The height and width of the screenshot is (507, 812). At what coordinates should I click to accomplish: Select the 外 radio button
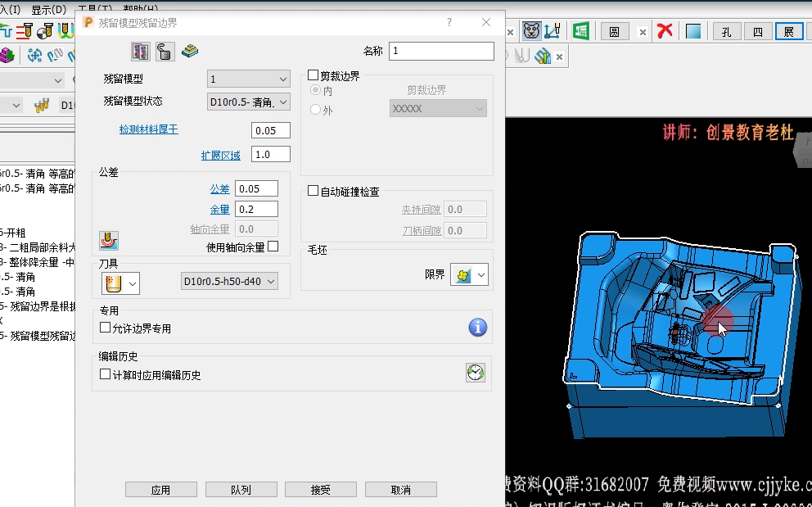(x=315, y=110)
